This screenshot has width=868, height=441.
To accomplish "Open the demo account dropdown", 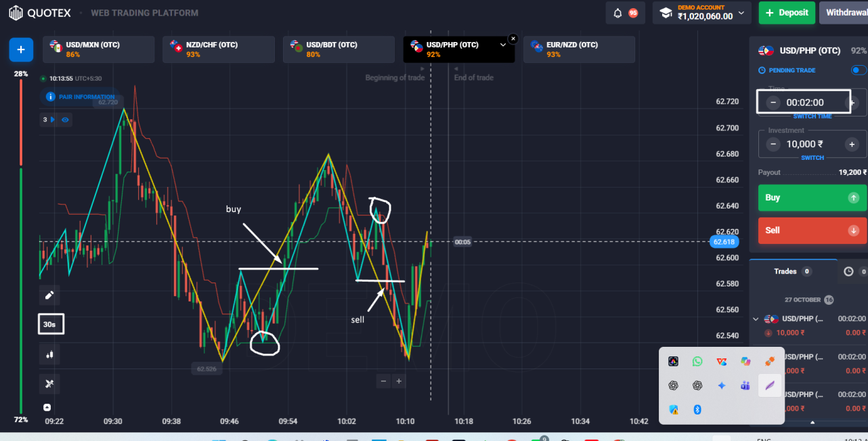I will click(x=702, y=13).
